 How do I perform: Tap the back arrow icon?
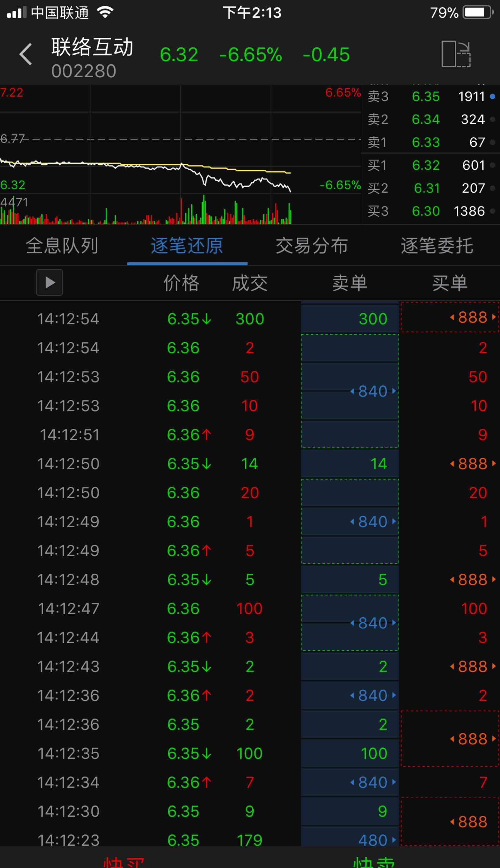click(26, 54)
